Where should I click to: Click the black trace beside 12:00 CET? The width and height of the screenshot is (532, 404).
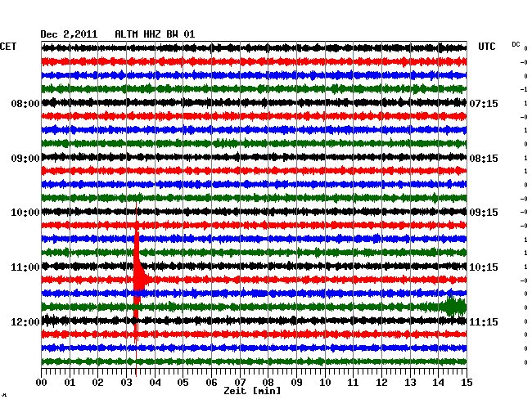(254, 321)
